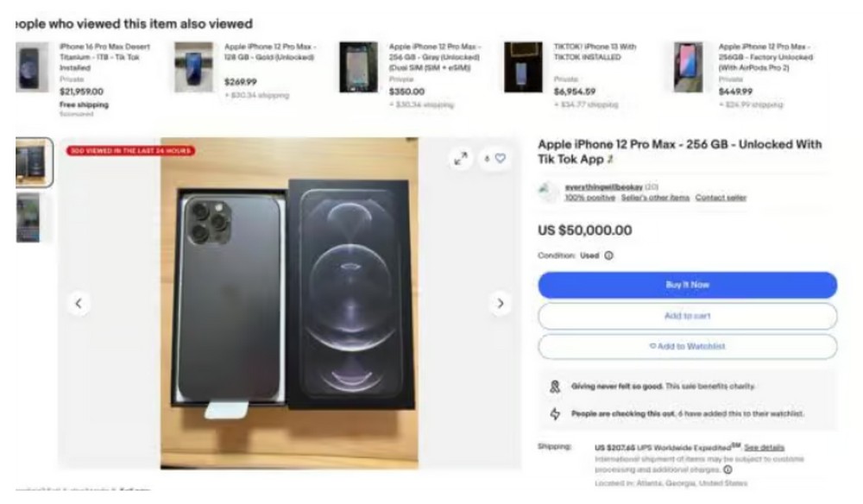This screenshot has width=863, height=504.
Task: Click Add to Watchlist button
Action: coord(688,347)
